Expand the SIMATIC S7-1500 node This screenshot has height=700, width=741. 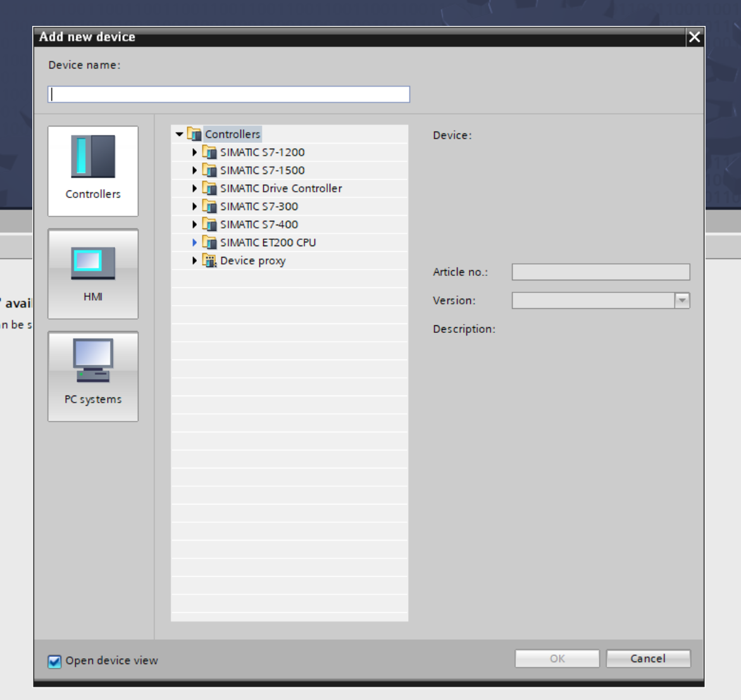pyautogui.click(x=194, y=170)
